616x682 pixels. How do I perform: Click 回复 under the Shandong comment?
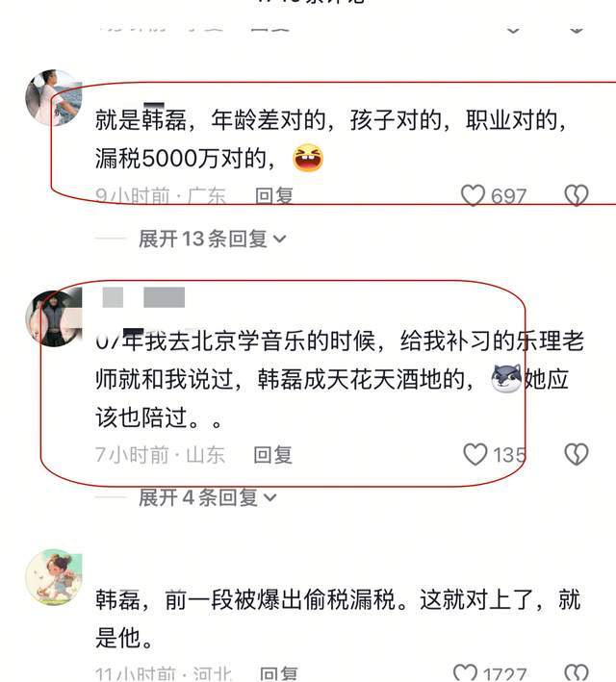[x=273, y=455]
